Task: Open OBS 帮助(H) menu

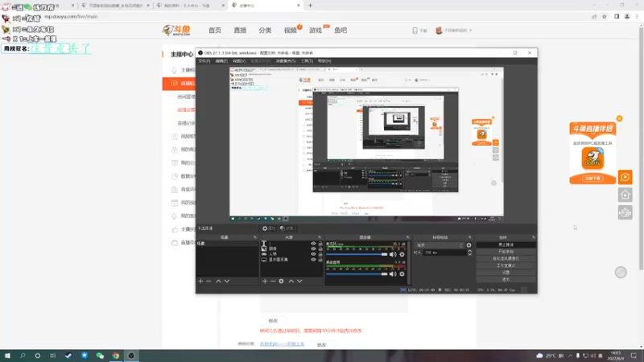Action: pyautogui.click(x=324, y=61)
